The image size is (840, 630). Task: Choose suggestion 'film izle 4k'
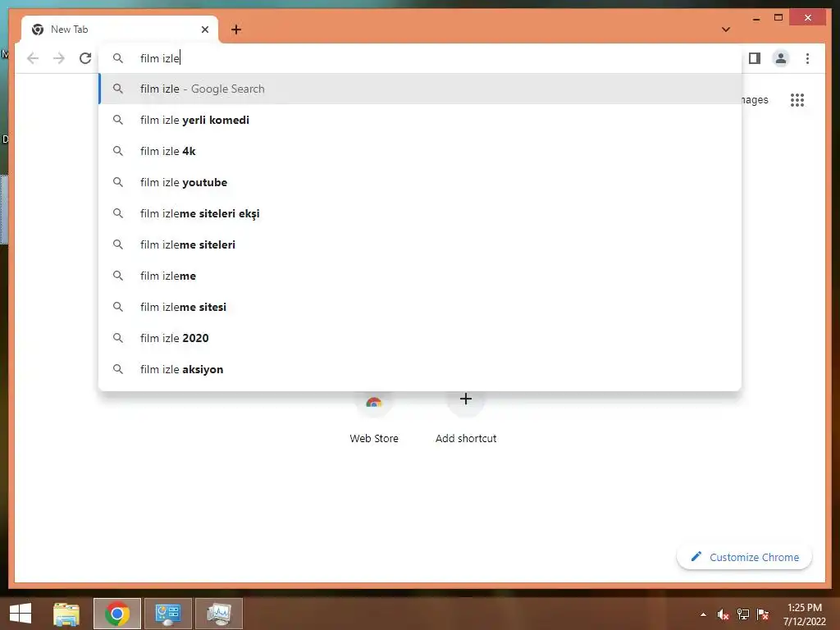point(421,151)
